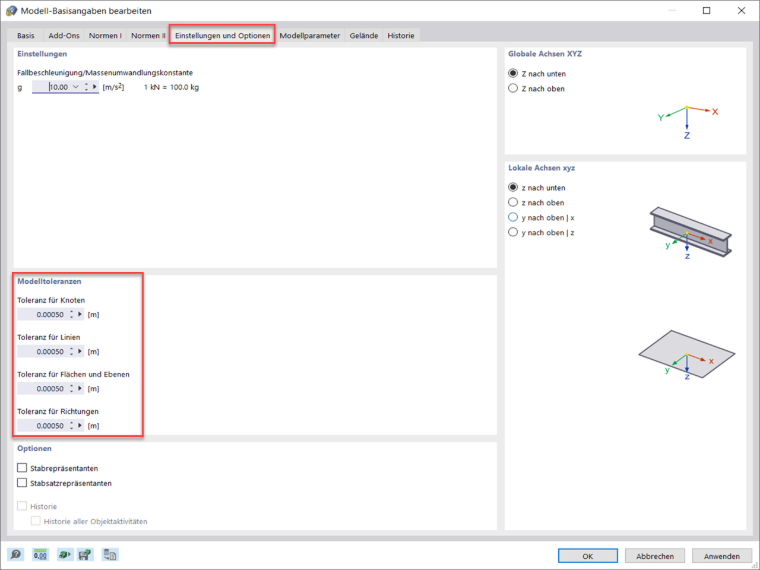
Task: Open the Historie tab
Action: [401, 35]
